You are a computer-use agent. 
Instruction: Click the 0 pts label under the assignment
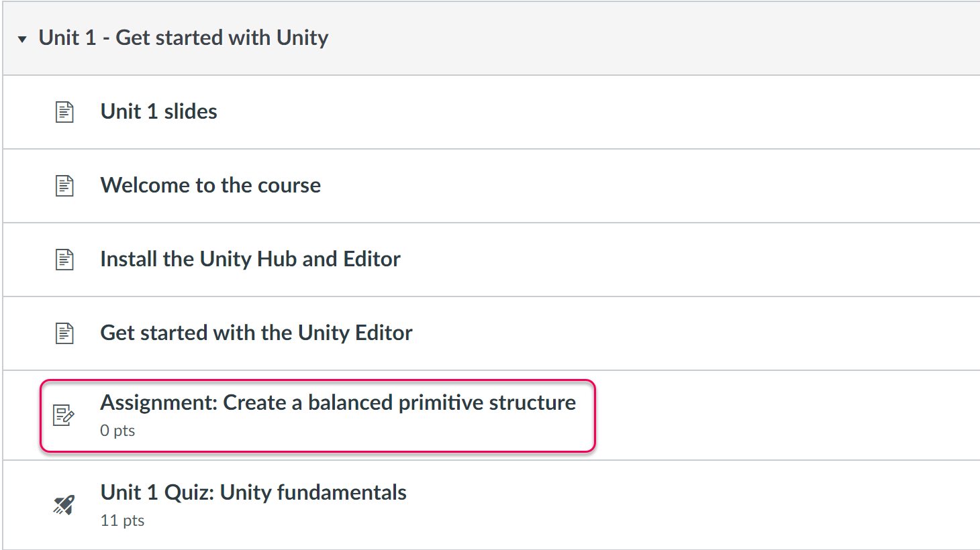click(117, 431)
